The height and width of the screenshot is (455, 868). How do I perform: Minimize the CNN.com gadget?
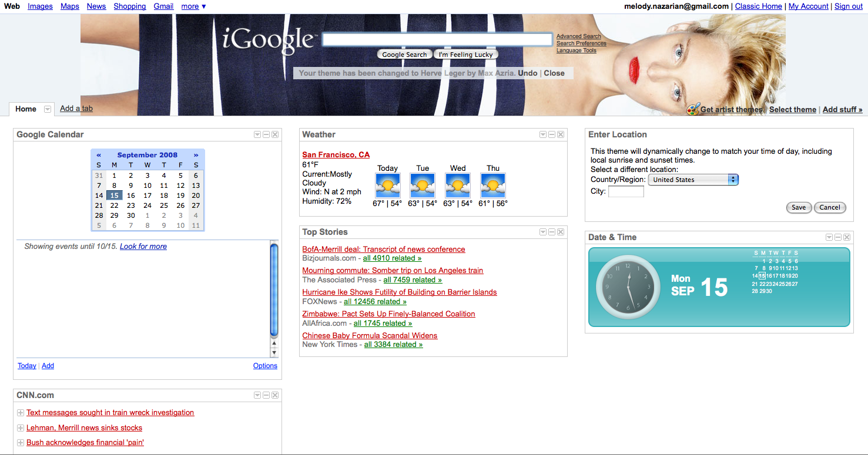[x=266, y=395]
